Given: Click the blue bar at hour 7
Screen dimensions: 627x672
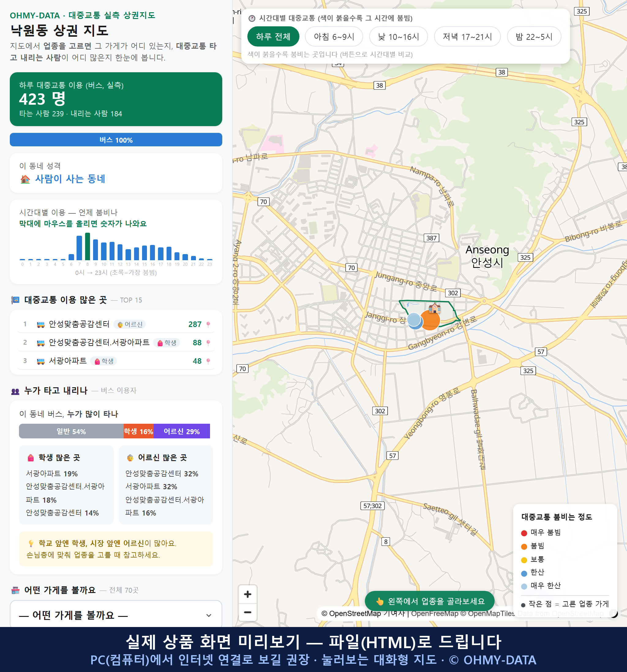Looking at the screenshot, I should coord(79,247).
